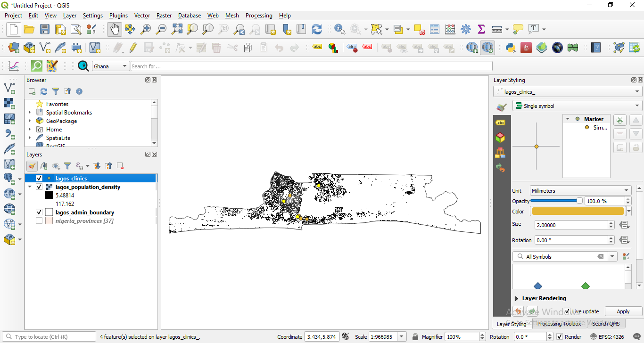Image resolution: width=644 pixels, height=343 pixels.
Task: Toggle the Render checkbox in status bar
Action: click(x=559, y=337)
